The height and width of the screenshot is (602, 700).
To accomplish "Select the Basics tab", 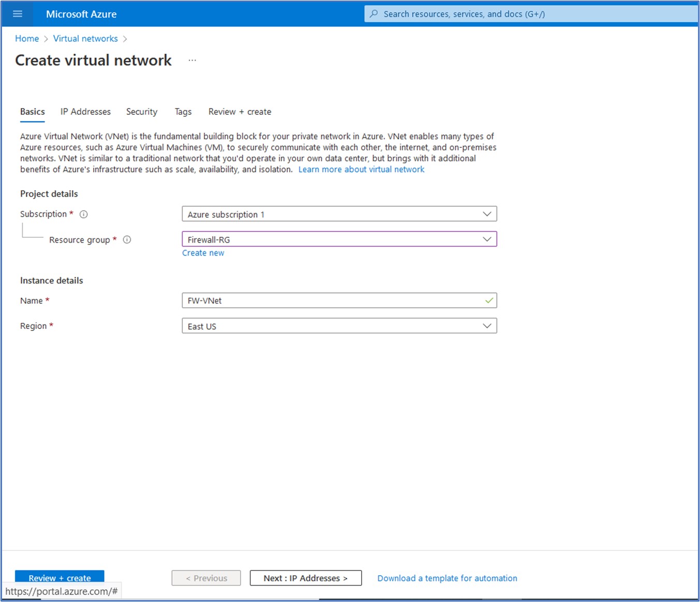I will (x=32, y=112).
